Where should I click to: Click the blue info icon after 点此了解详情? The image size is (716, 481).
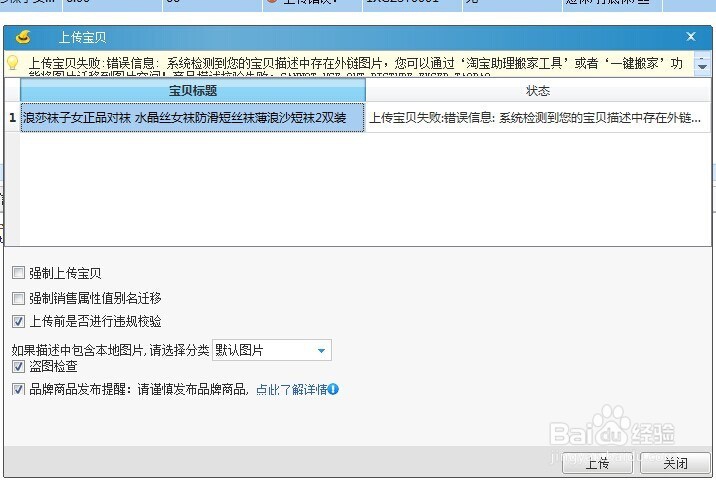click(x=333, y=389)
